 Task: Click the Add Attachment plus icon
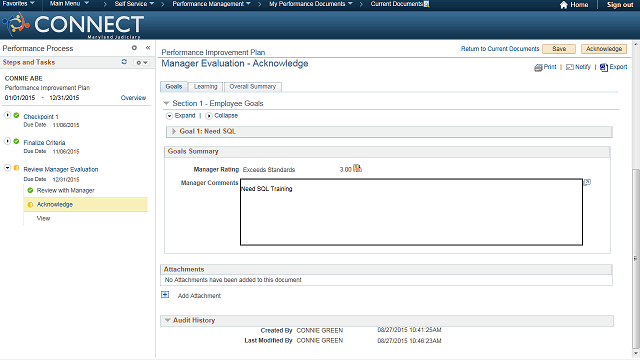click(x=165, y=295)
